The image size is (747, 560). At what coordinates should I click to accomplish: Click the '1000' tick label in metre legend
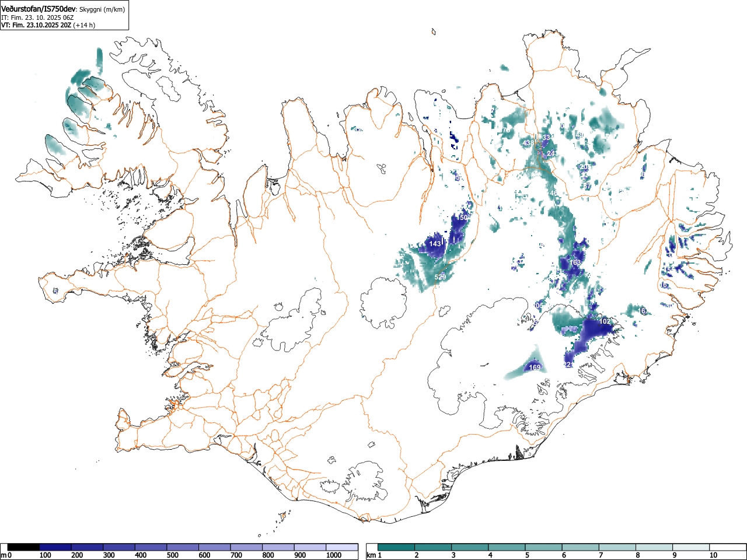click(333, 555)
